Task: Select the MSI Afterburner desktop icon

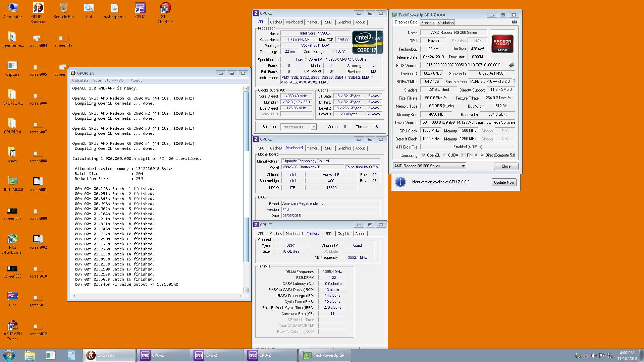Action: [12, 244]
